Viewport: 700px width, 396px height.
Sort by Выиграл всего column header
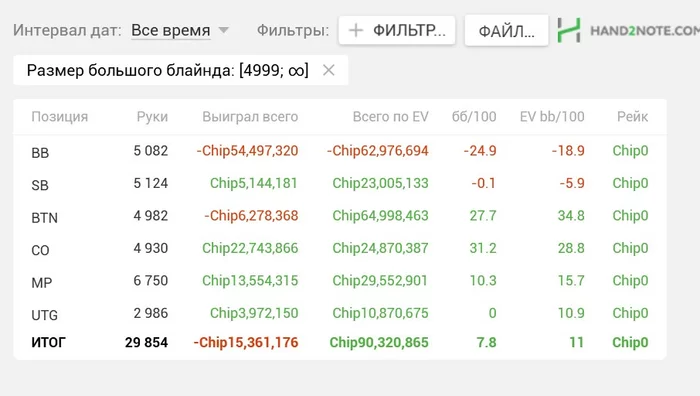250,117
